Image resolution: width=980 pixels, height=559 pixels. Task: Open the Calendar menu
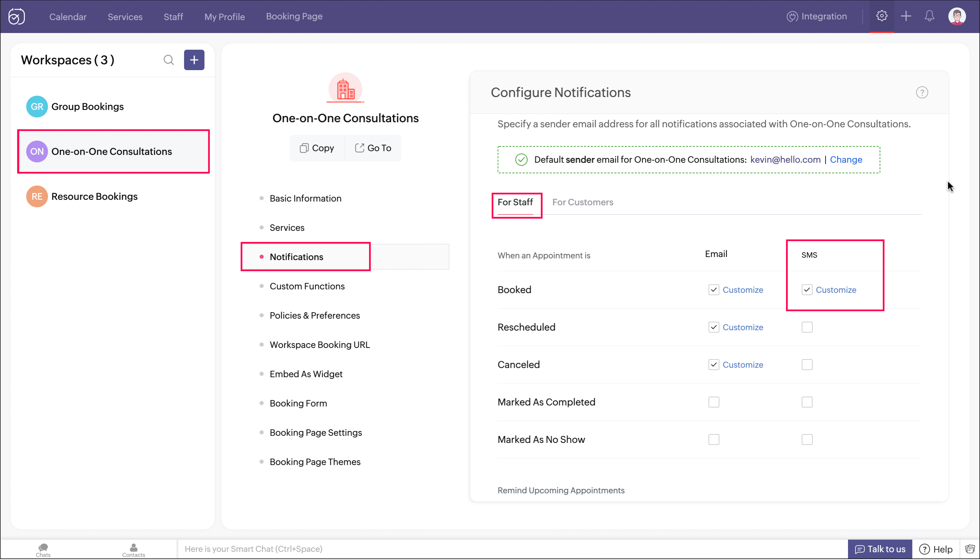click(67, 16)
